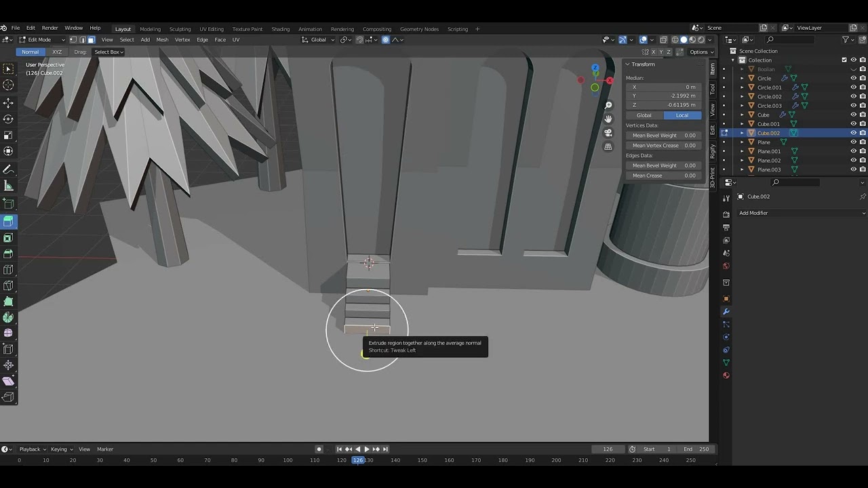Select the Smooth tool
This screenshot has width=868, height=488.
8,333
